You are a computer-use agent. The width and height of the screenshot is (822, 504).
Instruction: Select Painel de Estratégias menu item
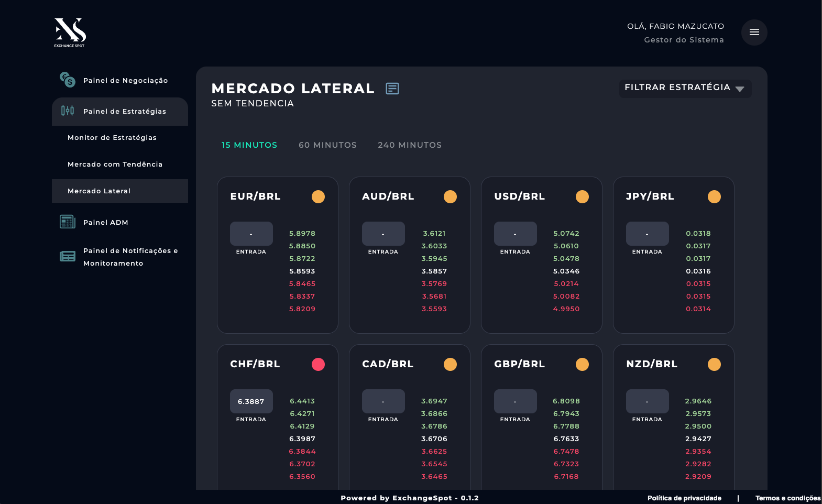(120, 111)
